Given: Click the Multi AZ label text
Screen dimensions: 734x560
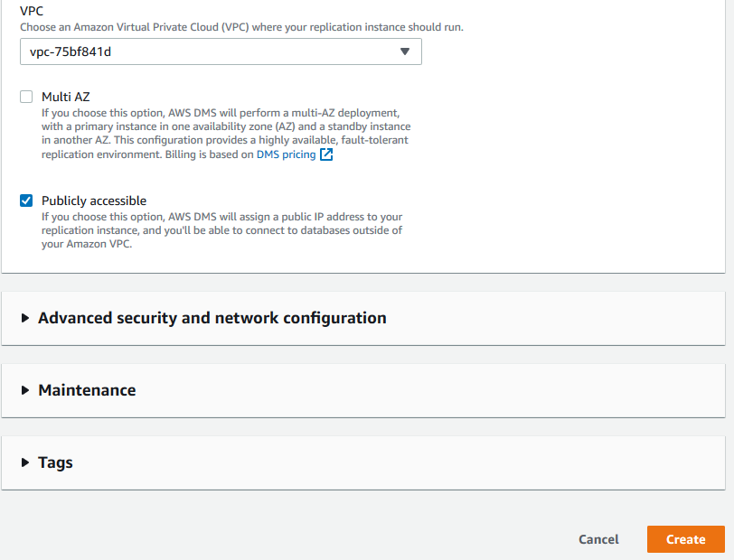Looking at the screenshot, I should click(65, 97).
